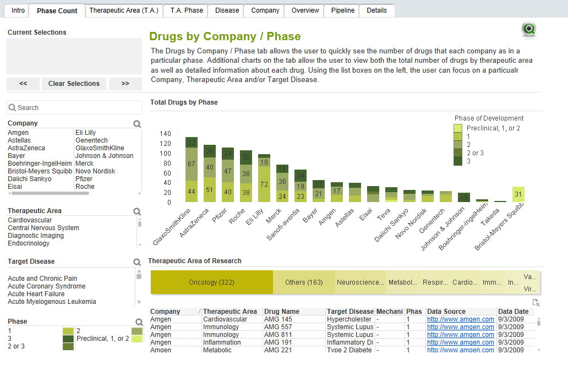Click the Neuroscience block
The image size is (568, 392).
361,282
